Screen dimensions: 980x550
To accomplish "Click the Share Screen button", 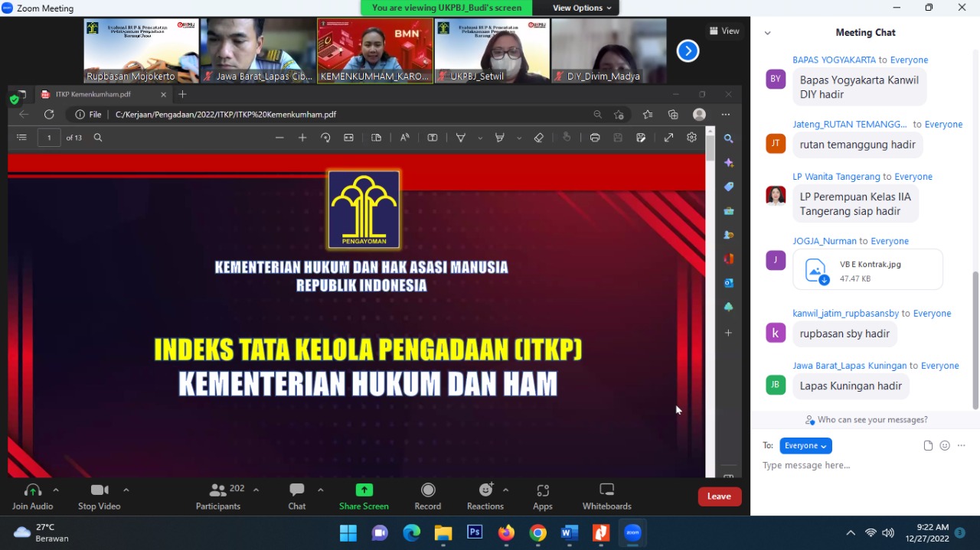I will coord(364,496).
